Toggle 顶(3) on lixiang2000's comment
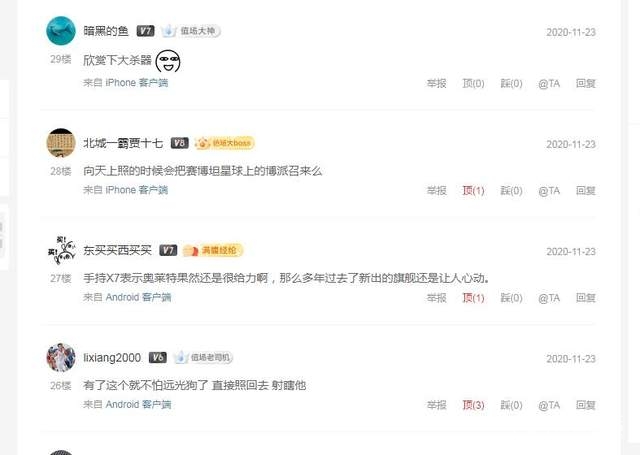This screenshot has width=640, height=455. click(x=473, y=405)
